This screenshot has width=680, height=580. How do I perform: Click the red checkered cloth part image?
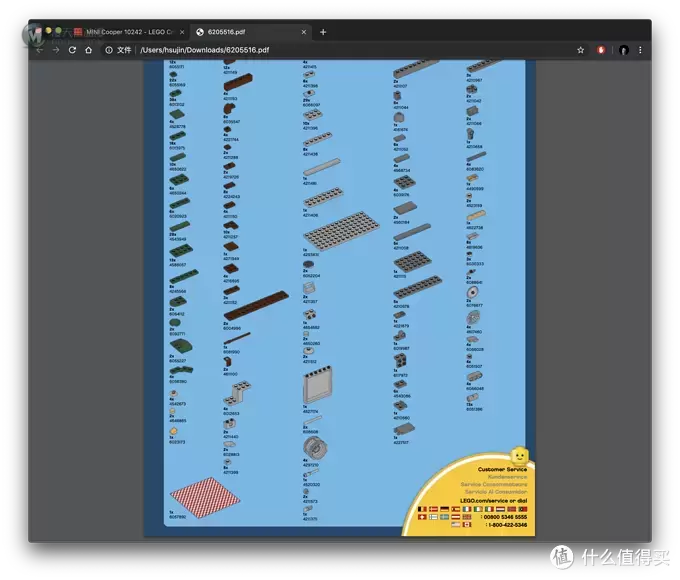205,498
